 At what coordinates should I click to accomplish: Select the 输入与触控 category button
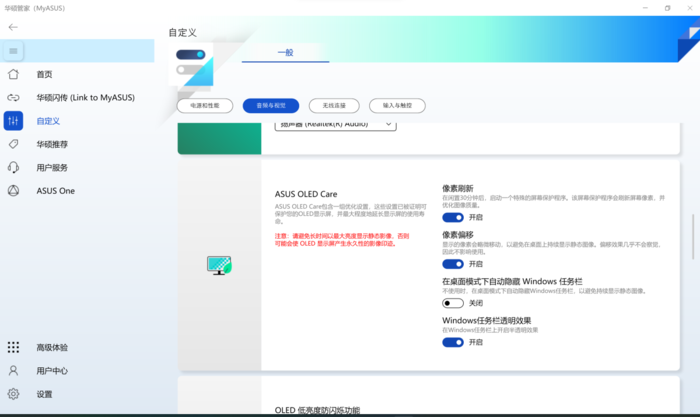click(397, 106)
